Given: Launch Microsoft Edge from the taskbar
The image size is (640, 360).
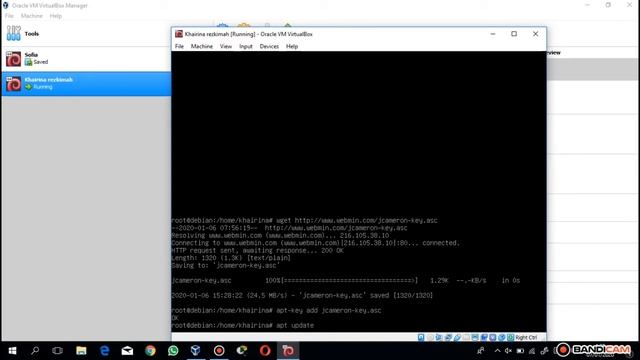Looking at the screenshot, I should tap(104, 351).
